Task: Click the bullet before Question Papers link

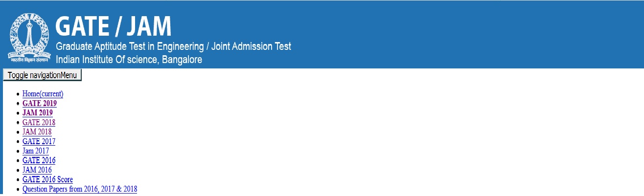Action: [18, 190]
